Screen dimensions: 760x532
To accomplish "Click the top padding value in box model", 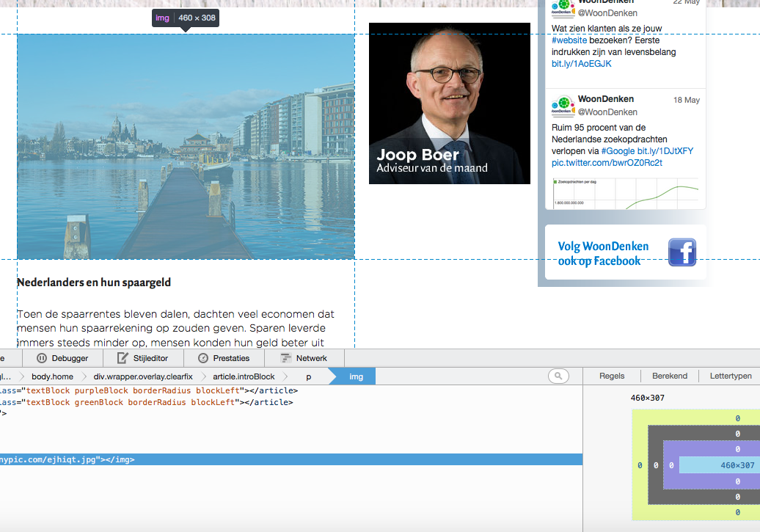I will tap(737, 449).
